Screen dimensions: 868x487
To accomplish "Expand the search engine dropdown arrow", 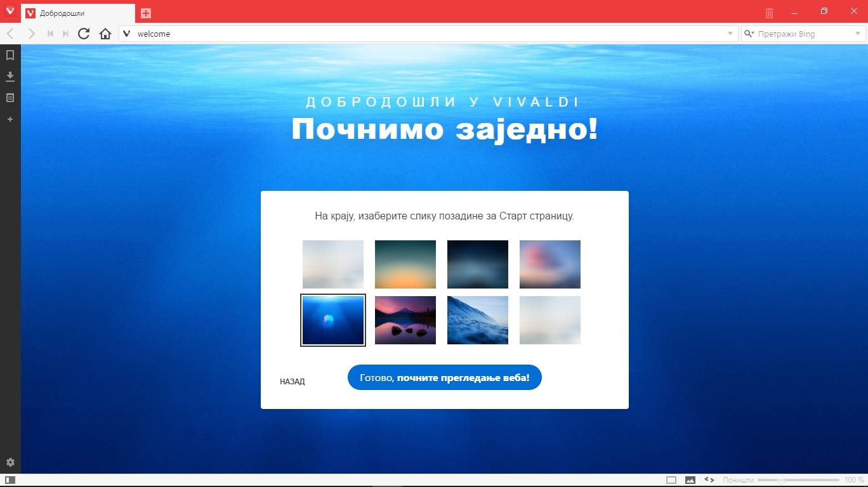I will tap(857, 34).
